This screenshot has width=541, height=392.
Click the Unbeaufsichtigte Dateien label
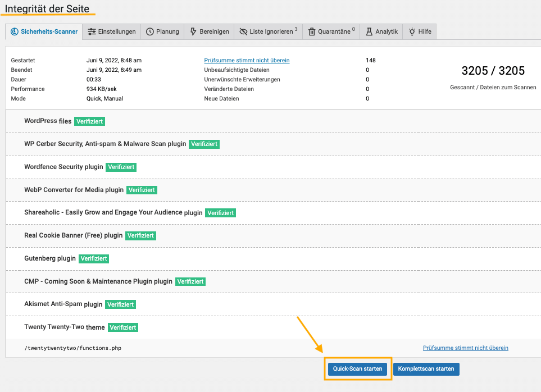coord(237,70)
